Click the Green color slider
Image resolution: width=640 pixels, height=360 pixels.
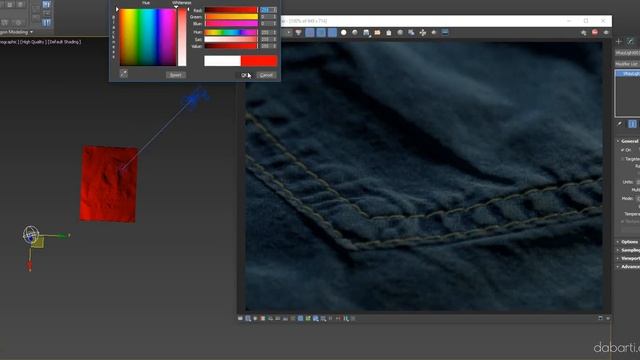pyautogui.click(x=231, y=17)
